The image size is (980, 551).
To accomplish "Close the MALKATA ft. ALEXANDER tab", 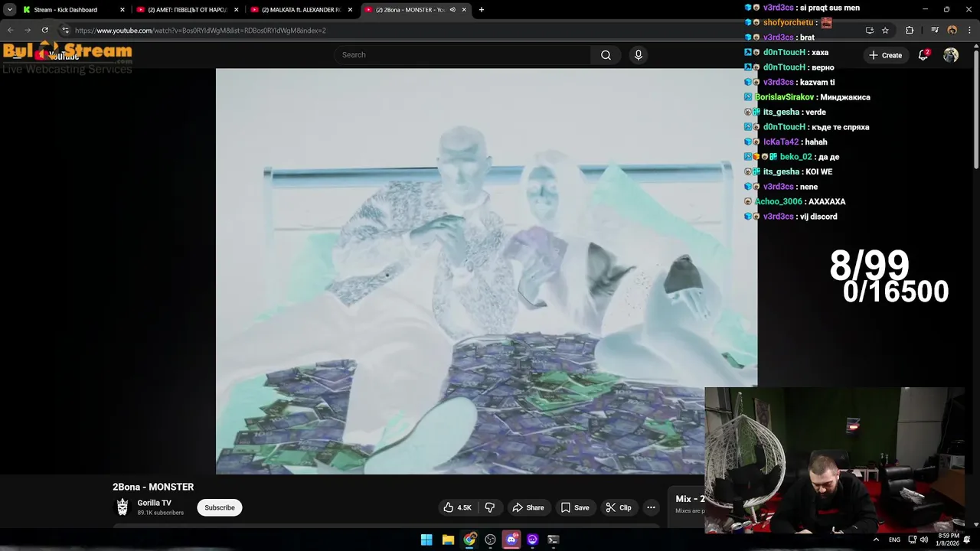I will [350, 10].
